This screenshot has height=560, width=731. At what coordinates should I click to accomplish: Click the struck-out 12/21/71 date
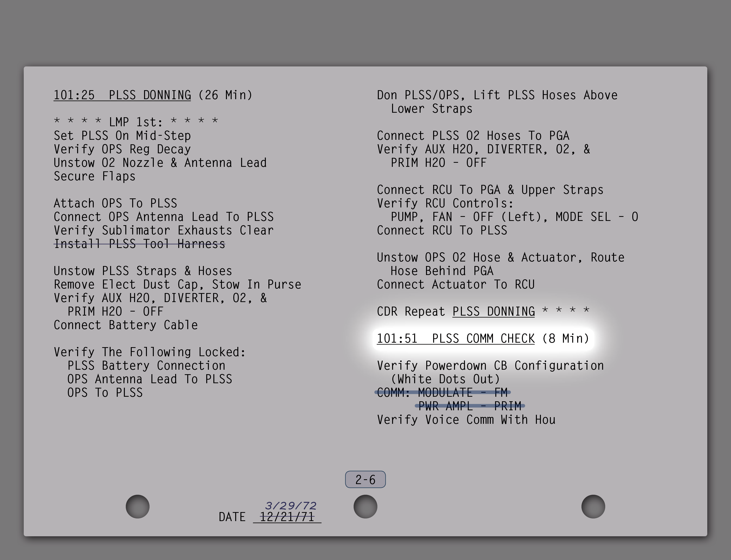click(x=287, y=517)
